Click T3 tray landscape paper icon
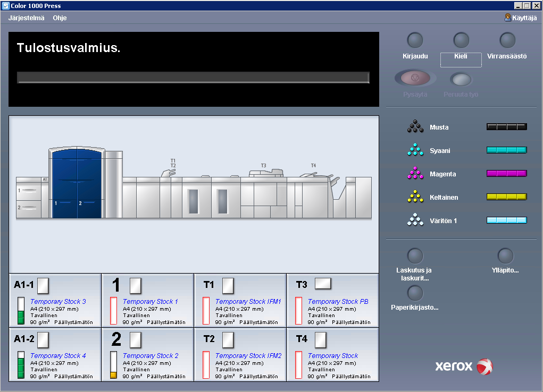The image size is (543, 392). pos(323,283)
